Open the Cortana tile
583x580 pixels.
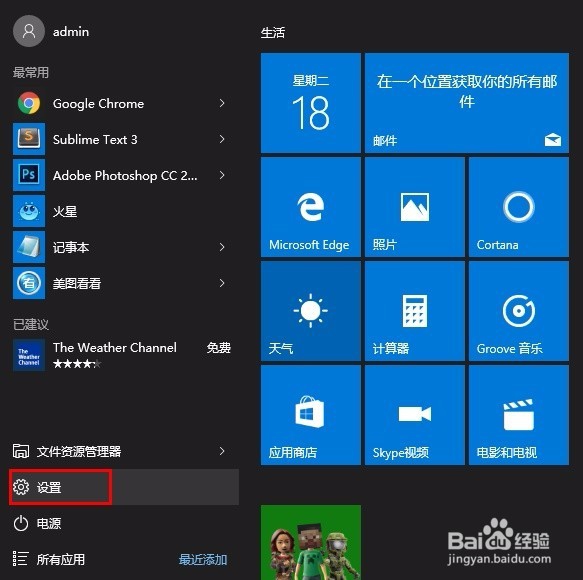(519, 207)
